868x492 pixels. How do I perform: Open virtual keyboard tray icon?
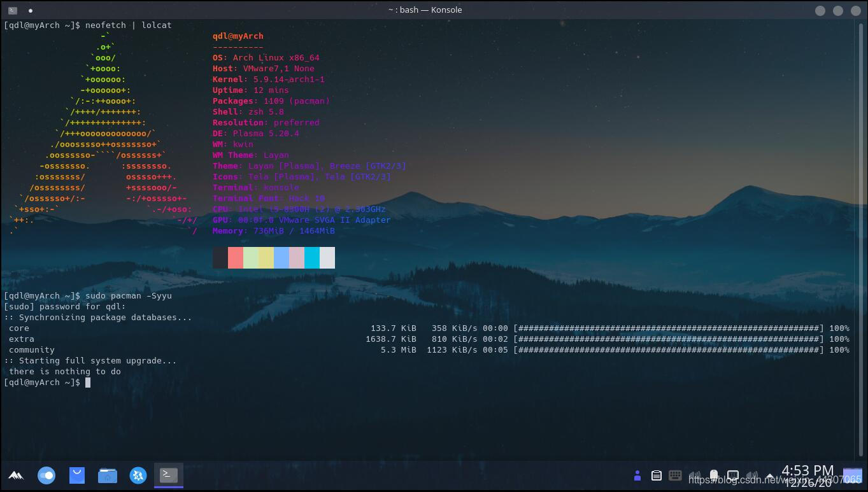pyautogui.click(x=676, y=475)
